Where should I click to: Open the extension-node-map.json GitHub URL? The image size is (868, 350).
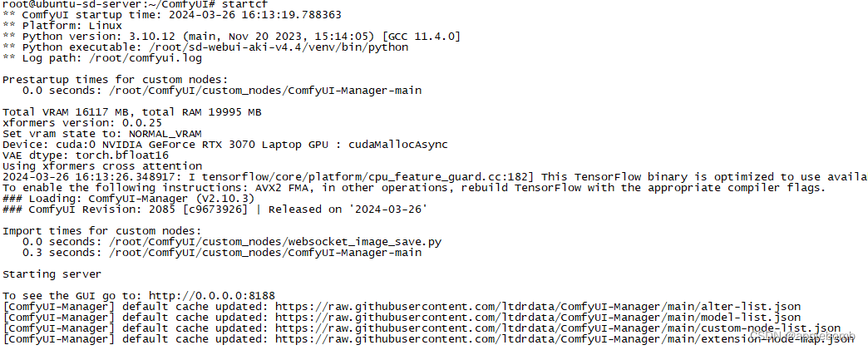[x=564, y=338]
